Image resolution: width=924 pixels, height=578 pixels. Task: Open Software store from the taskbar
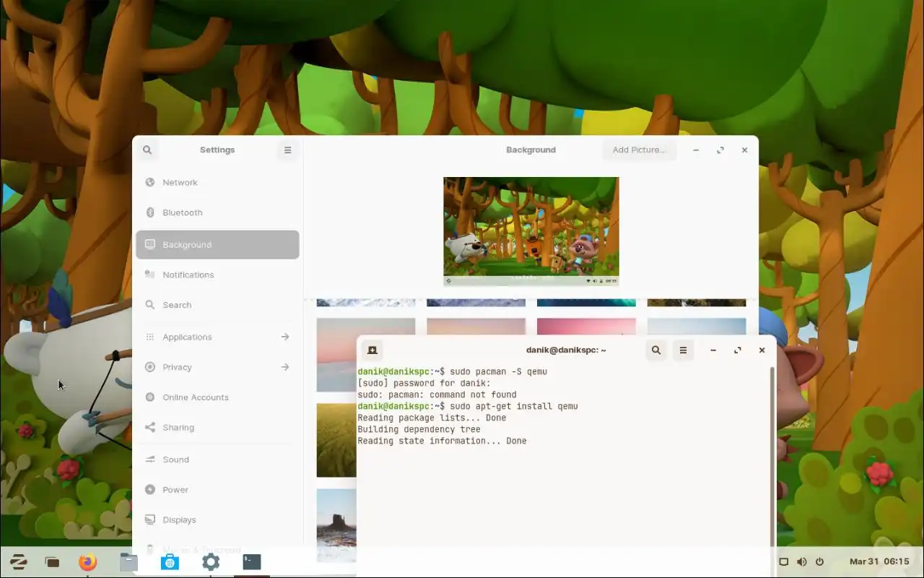point(170,562)
